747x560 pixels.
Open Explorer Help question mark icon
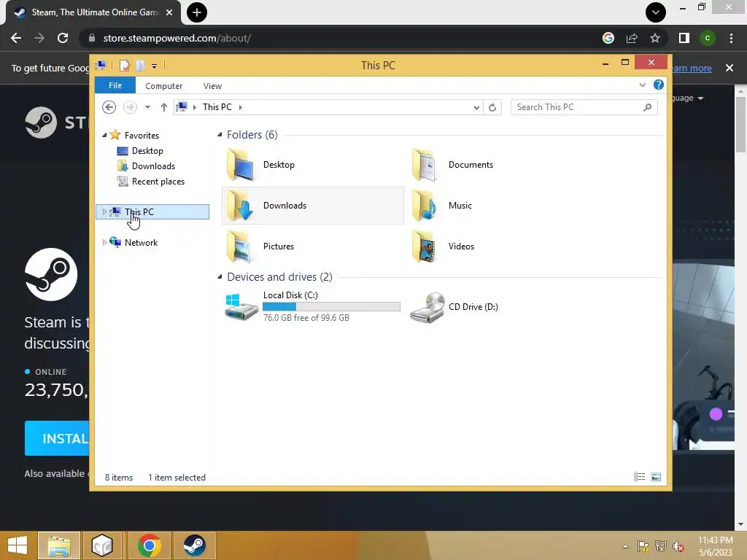tap(659, 85)
